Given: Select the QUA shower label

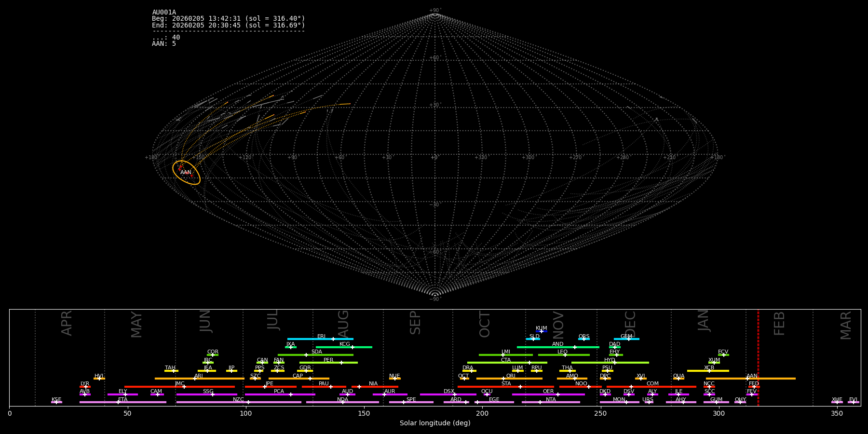Looking at the screenshot, I should 679,376.
